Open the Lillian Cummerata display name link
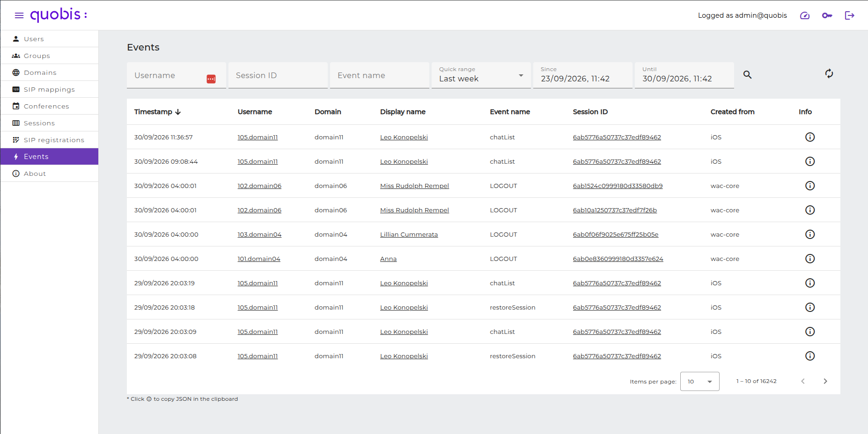The width and height of the screenshot is (868, 434). coord(409,234)
